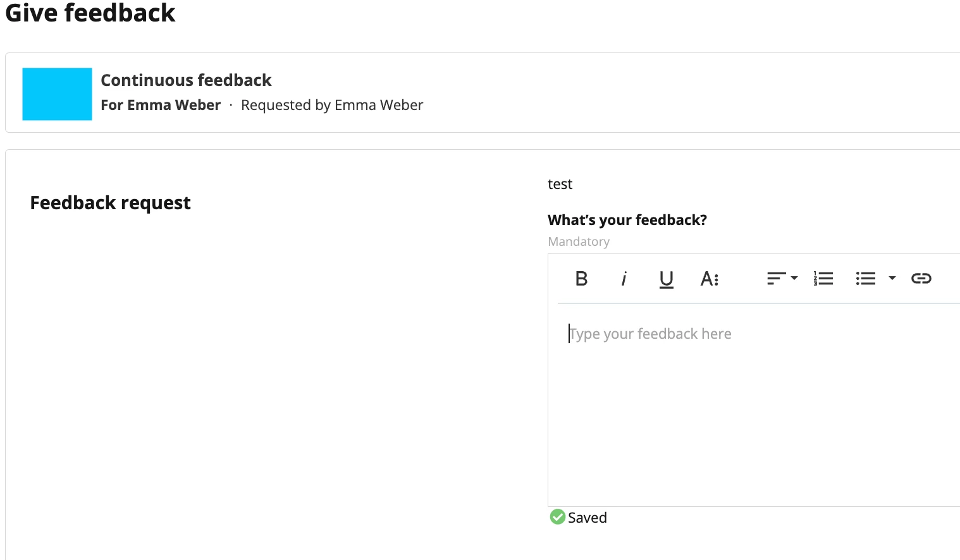This screenshot has height=560, width=960.
Task: Expand the alignment options dropdown arrow
Action: tap(794, 278)
